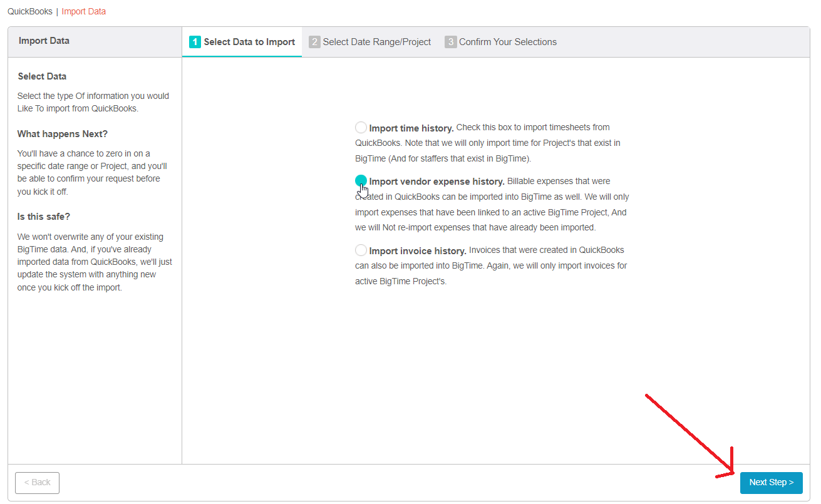Open the Select Data to Import tab

(242, 42)
